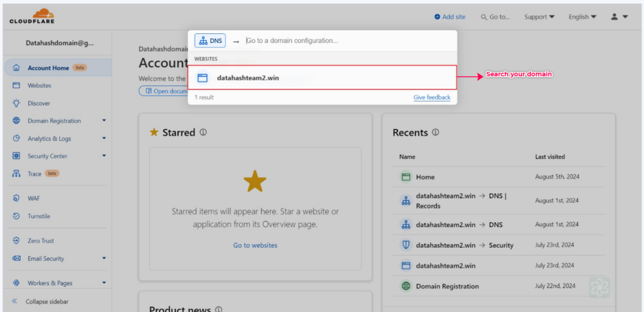Viewport: 644px width, 312px height.
Task: Select datahashteam2.win search result
Action: point(323,77)
